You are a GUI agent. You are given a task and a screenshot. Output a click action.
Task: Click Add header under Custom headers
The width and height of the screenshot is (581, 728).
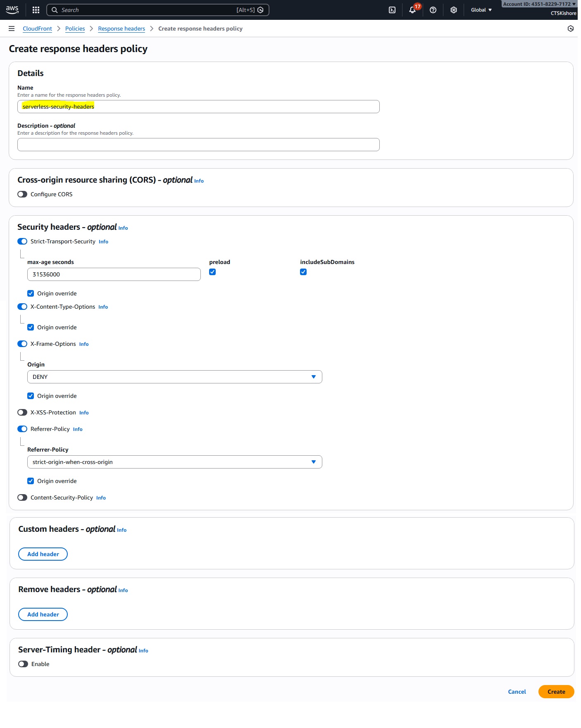(x=43, y=554)
